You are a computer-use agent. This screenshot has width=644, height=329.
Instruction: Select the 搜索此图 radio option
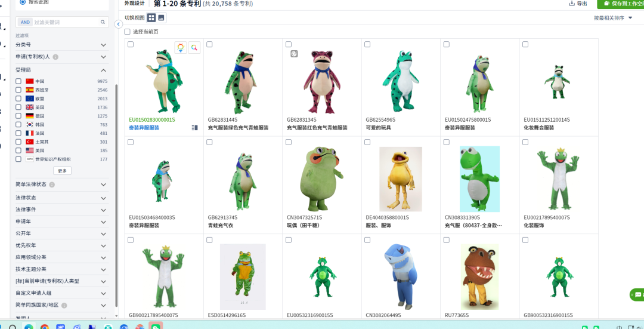(x=23, y=2)
